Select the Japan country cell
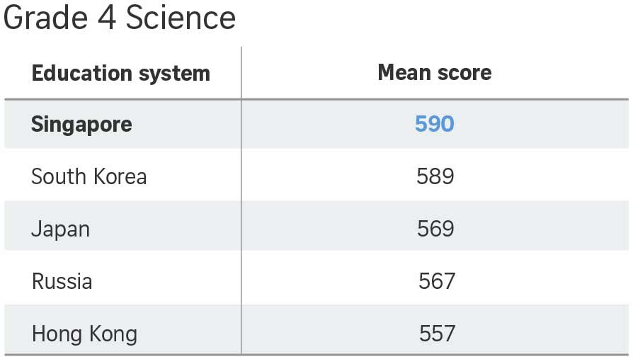633x364 pixels. click(60, 229)
